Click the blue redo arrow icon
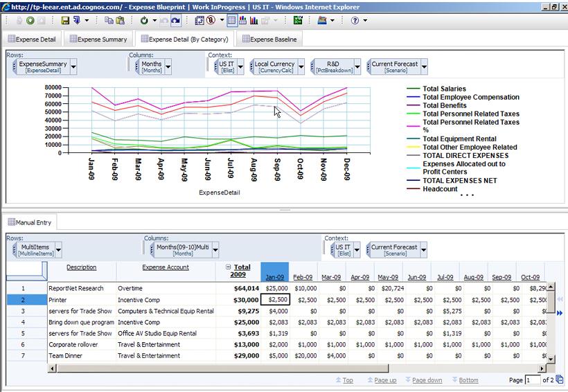This screenshot has height=392, width=568. pyautogui.click(x=176, y=21)
